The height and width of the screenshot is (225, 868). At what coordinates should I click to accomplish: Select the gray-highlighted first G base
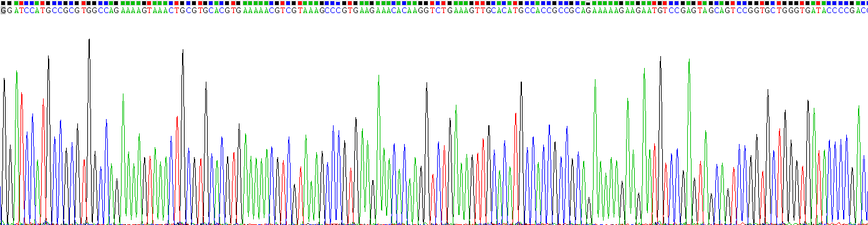coord(2,11)
